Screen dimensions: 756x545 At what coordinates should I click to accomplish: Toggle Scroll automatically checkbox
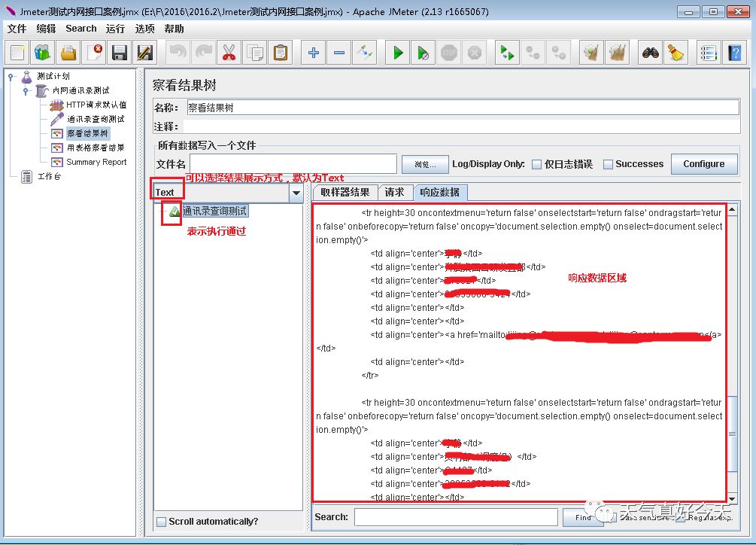[162, 522]
